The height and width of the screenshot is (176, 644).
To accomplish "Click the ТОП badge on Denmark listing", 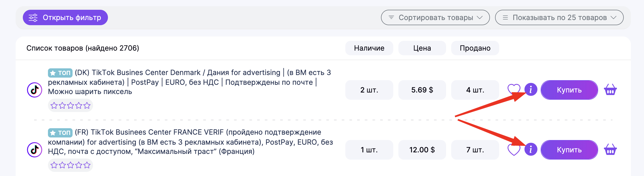I will (x=60, y=73).
